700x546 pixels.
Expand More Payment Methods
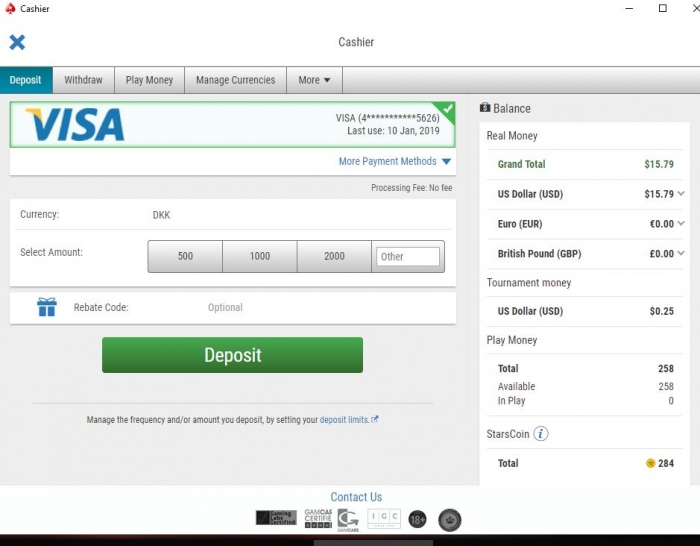pos(395,161)
